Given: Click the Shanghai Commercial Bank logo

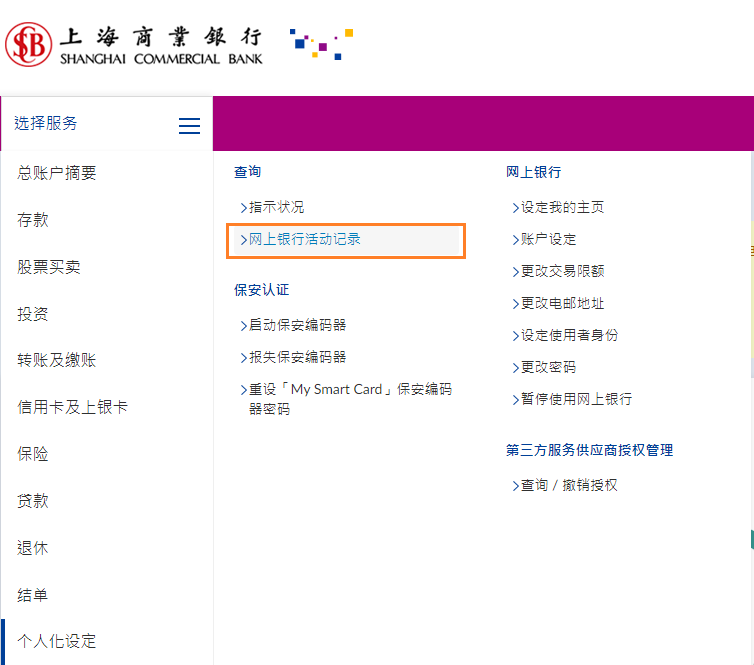Looking at the screenshot, I should [x=134, y=45].
